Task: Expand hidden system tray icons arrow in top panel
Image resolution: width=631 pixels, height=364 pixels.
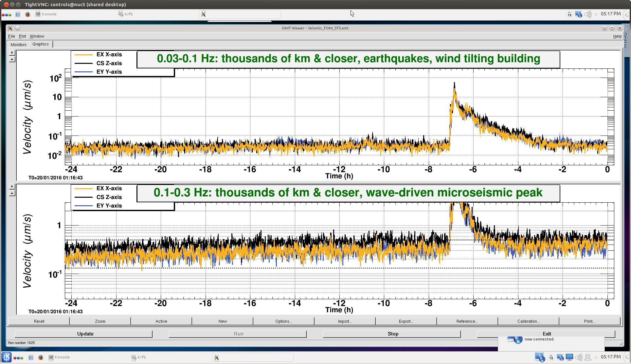Action: point(596,14)
